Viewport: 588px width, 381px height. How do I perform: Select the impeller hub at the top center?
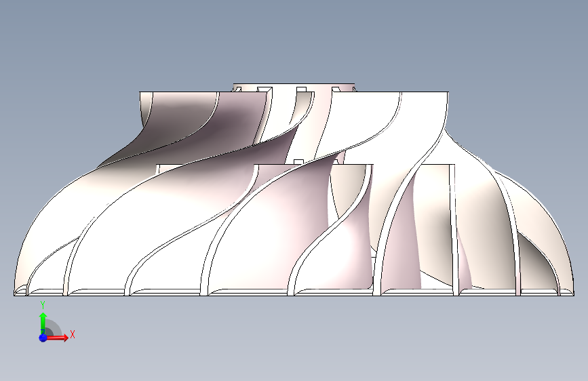coord(294,87)
